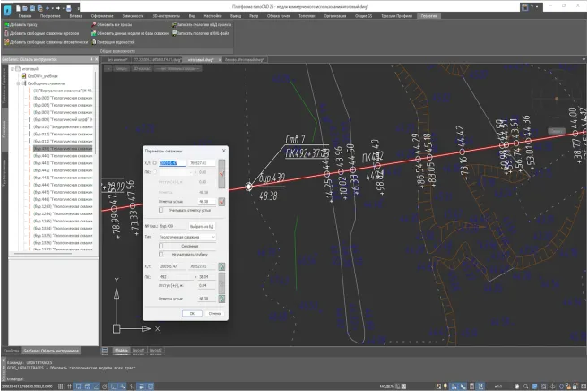Toggle the Смежная checkbox

(x=161, y=244)
